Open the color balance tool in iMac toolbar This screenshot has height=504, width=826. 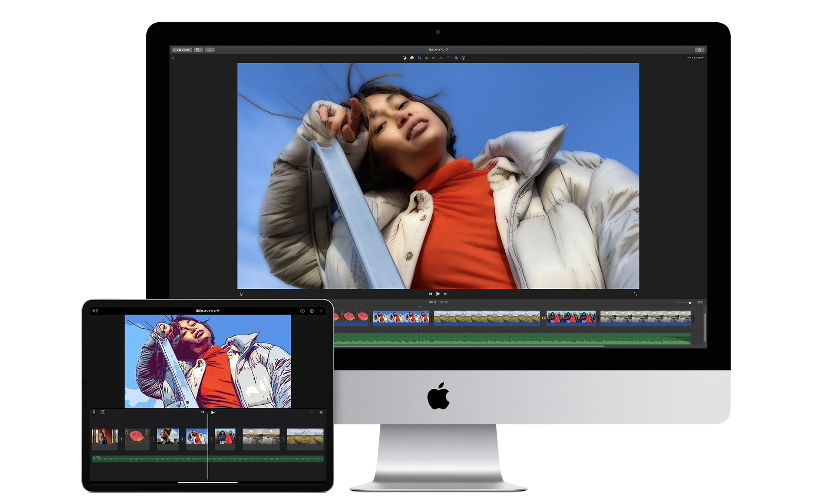(x=404, y=58)
